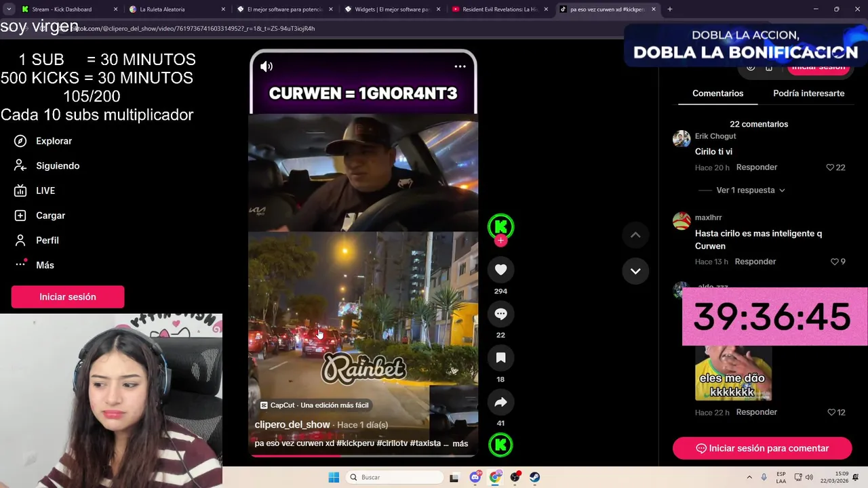The width and height of the screenshot is (868, 488).
Task: Like Erik Chogut's comment heart
Action: [830, 167]
